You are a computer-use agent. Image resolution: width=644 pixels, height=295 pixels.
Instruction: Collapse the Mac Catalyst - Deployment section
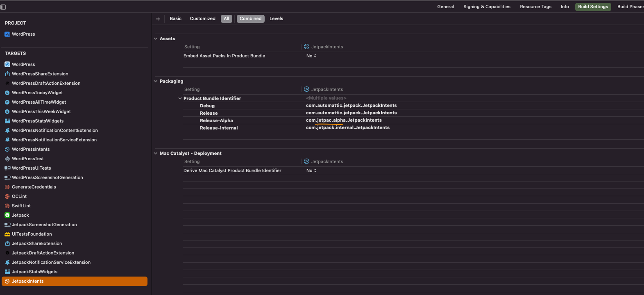point(156,153)
